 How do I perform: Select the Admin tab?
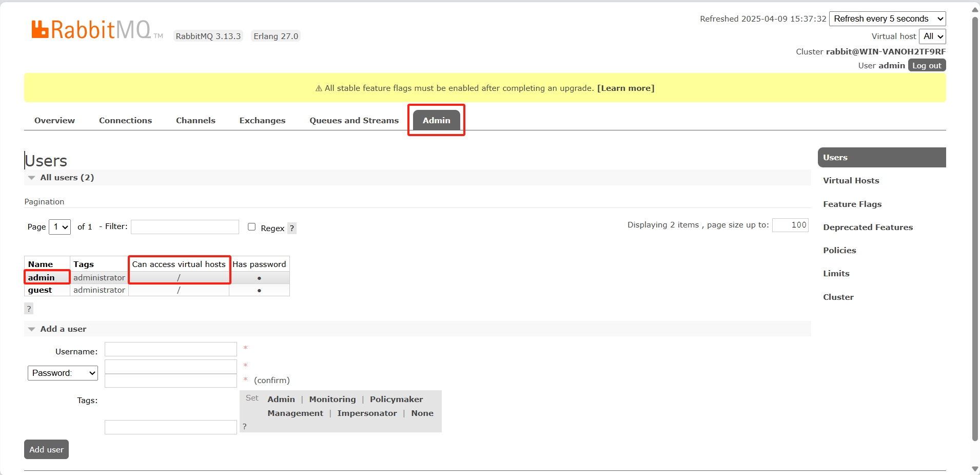(x=436, y=121)
